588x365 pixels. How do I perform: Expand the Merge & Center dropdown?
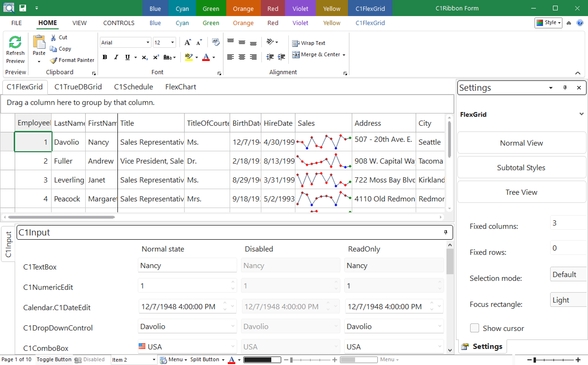click(344, 55)
